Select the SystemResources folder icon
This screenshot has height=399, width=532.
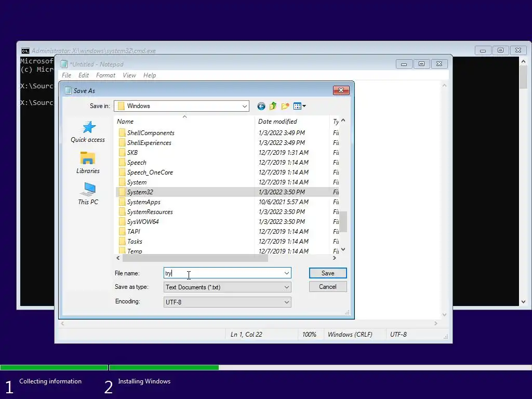(122, 212)
